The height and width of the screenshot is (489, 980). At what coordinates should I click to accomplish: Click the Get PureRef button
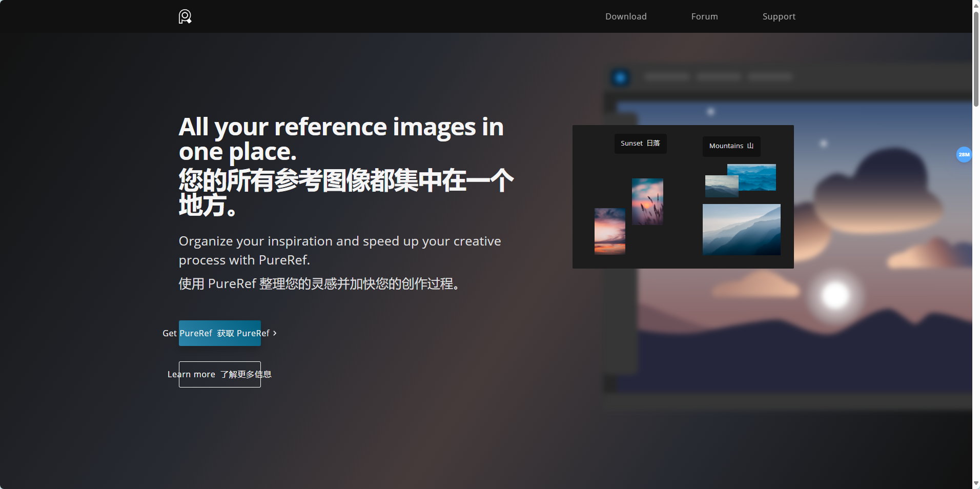[220, 333]
